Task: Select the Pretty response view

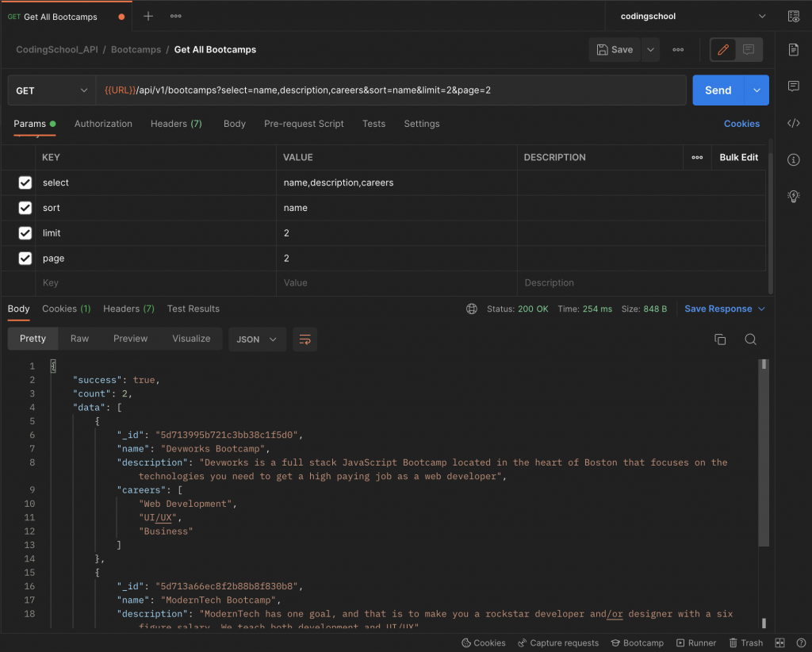Action: (x=33, y=339)
